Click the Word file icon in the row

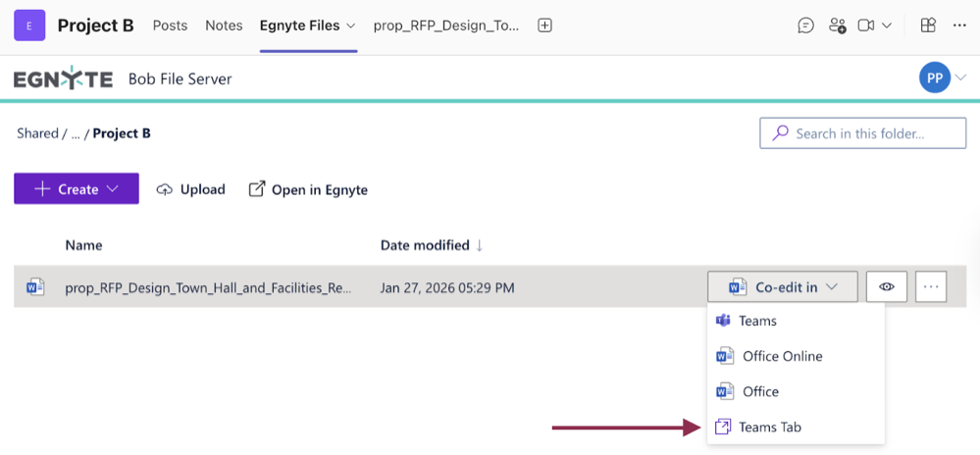click(35, 287)
